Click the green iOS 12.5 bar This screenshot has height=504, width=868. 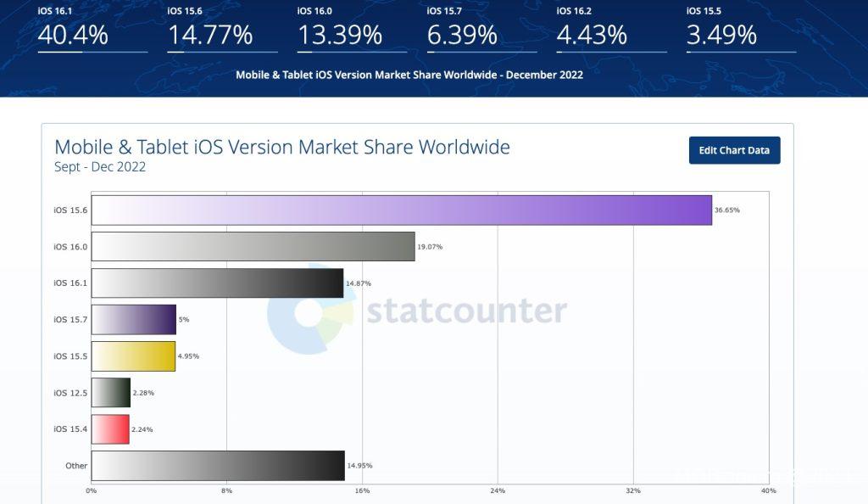(111, 393)
